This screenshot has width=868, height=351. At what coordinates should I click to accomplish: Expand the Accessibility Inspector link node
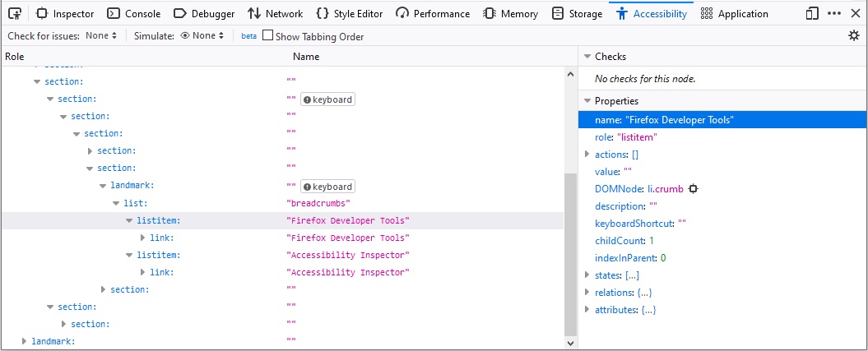coord(142,272)
